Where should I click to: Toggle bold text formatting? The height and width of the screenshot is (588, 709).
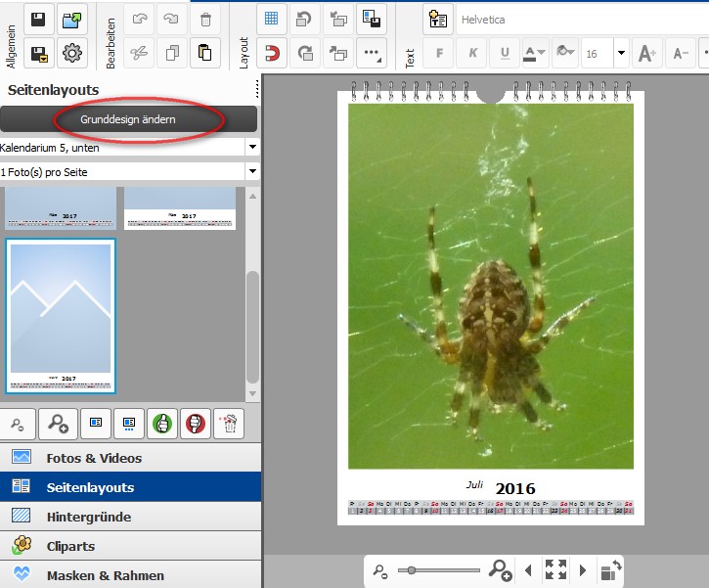coord(438,53)
